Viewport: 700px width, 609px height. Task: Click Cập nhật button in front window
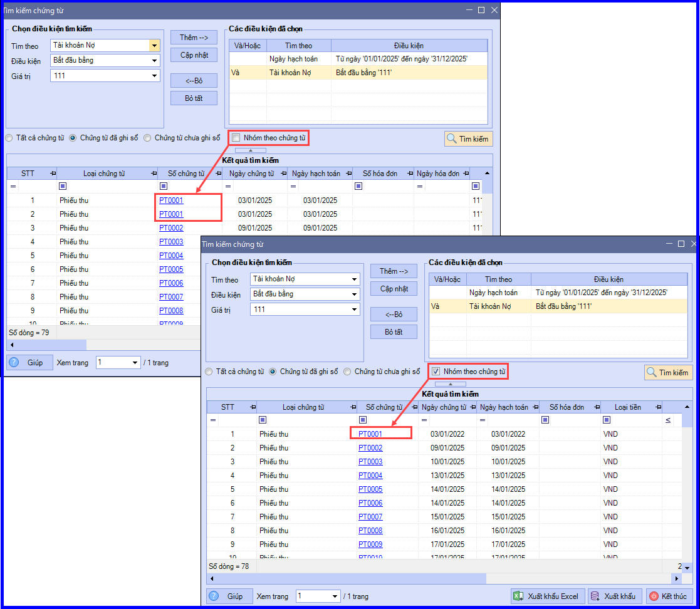coord(394,289)
